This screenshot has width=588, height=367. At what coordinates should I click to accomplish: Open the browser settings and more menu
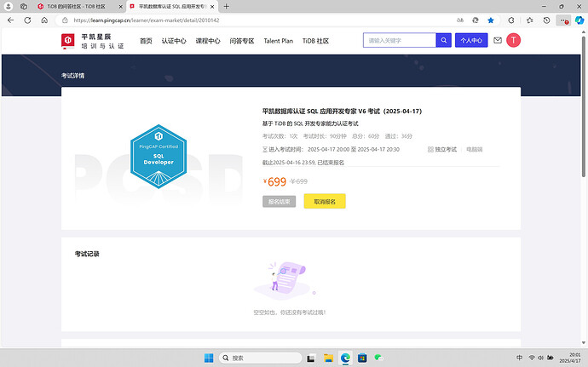563,20
